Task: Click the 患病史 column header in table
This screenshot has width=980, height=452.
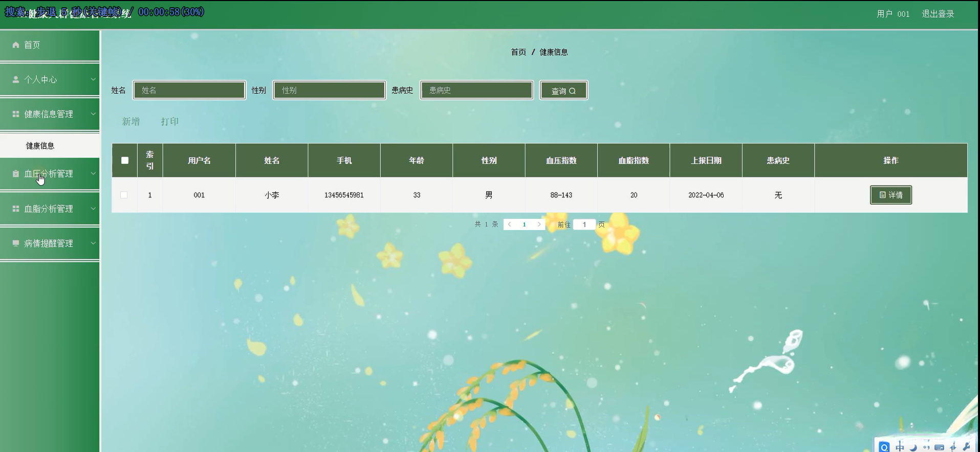Action: tap(778, 161)
